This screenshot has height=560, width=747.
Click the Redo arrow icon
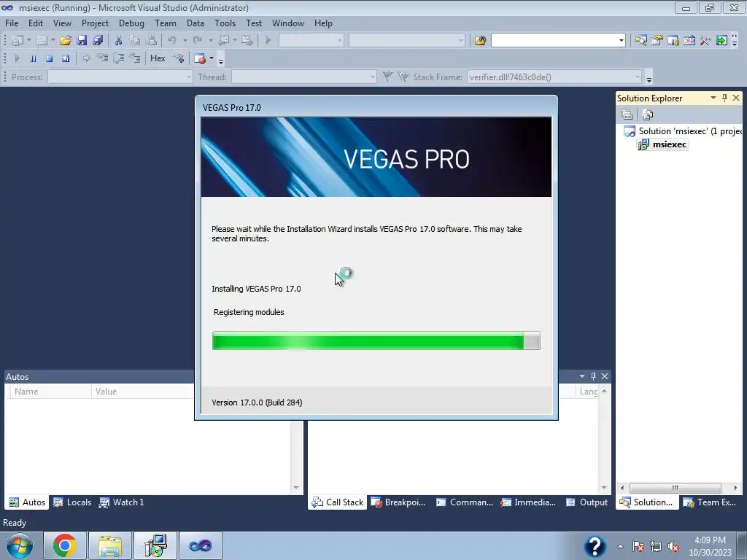(197, 41)
